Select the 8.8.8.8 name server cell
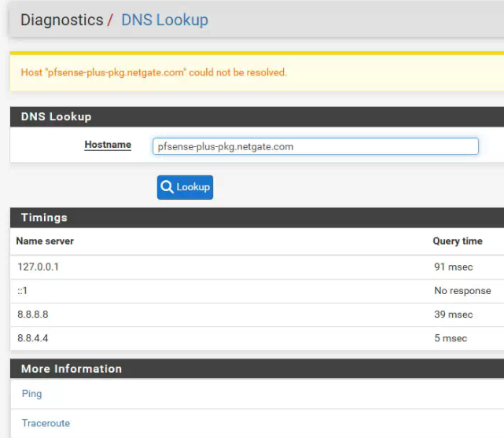The height and width of the screenshot is (438, 504). pos(33,315)
